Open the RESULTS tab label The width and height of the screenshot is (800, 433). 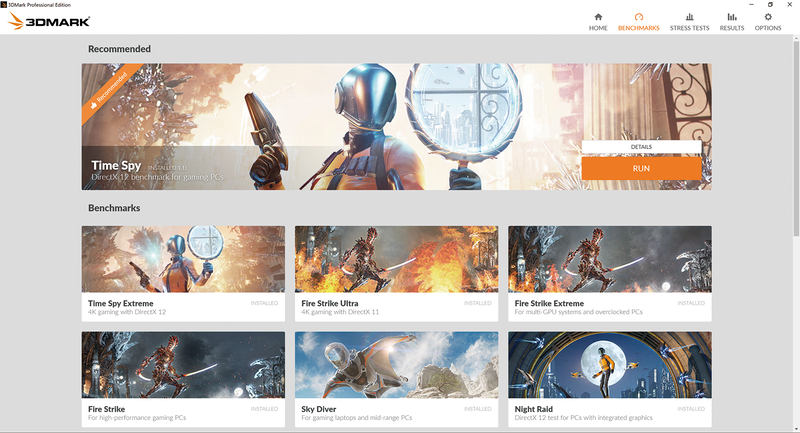pyautogui.click(x=732, y=28)
